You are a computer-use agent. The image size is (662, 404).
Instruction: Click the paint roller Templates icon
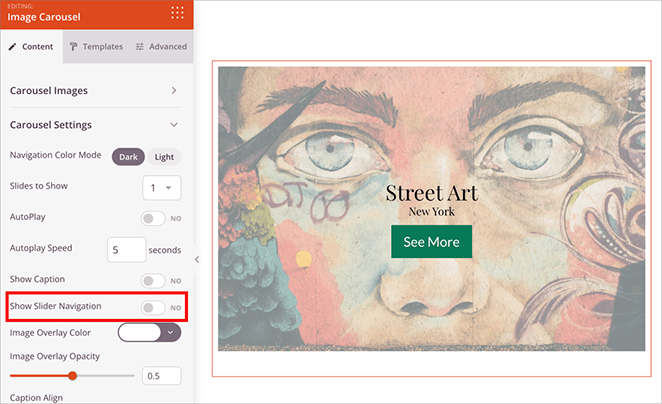pos(74,46)
